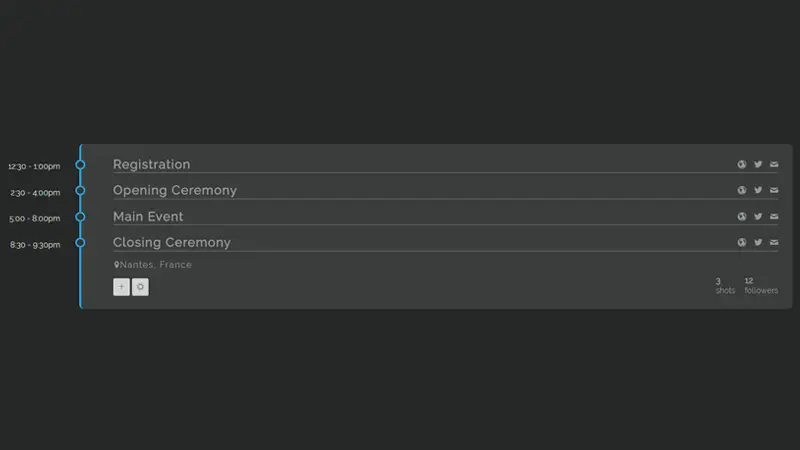Image resolution: width=800 pixels, height=450 pixels.
Task: Open the Registration event title
Action: [x=151, y=165]
